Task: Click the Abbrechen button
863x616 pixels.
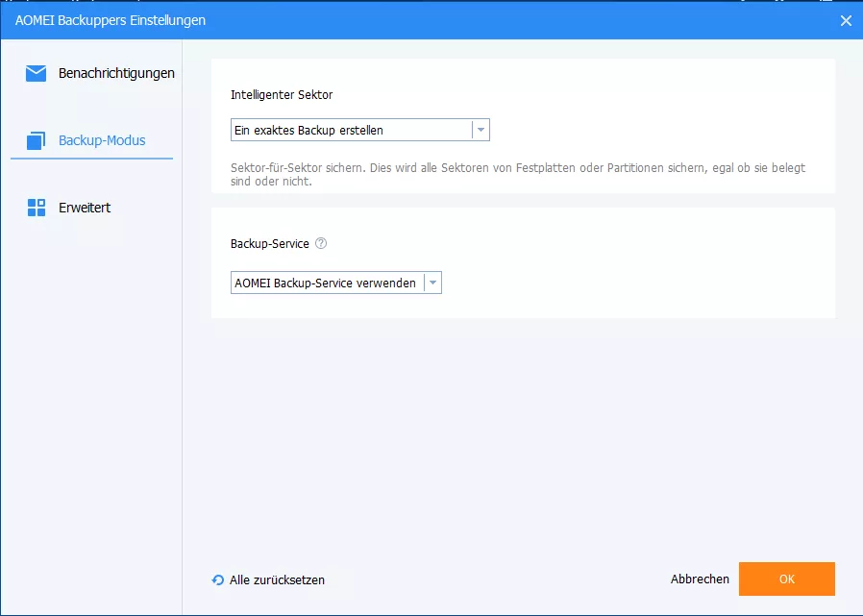Action: [700, 579]
